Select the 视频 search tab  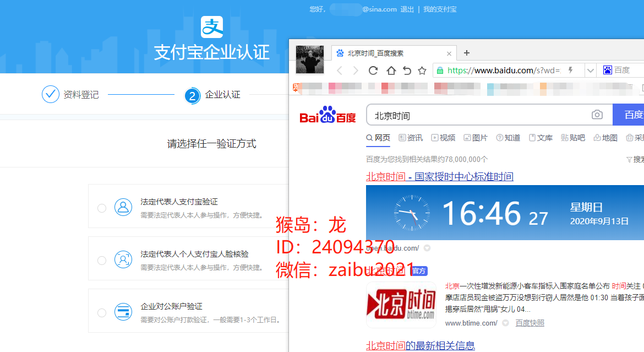[443, 138]
